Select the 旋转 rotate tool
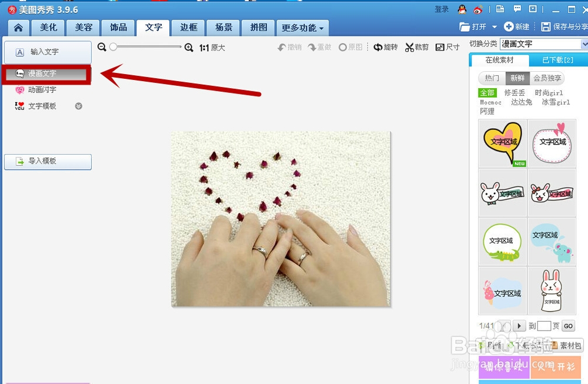This screenshot has height=384, width=588. click(386, 46)
